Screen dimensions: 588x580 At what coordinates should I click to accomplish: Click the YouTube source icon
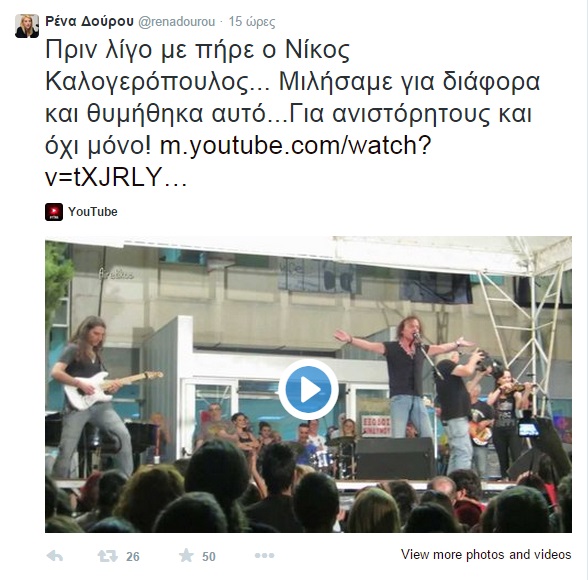54,212
